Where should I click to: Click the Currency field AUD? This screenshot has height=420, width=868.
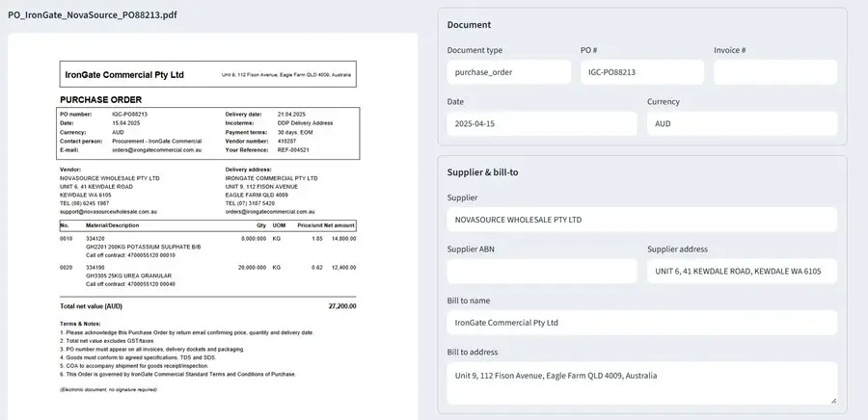point(743,124)
